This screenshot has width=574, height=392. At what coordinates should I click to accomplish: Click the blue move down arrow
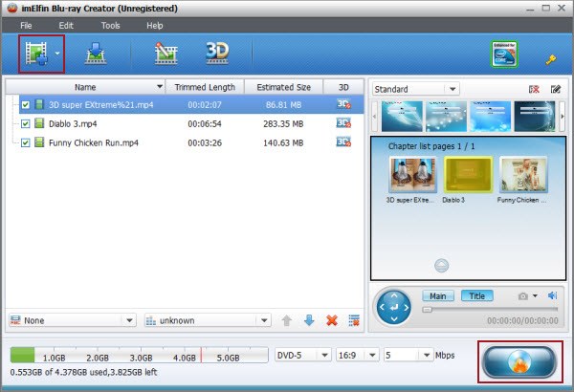[x=309, y=320]
